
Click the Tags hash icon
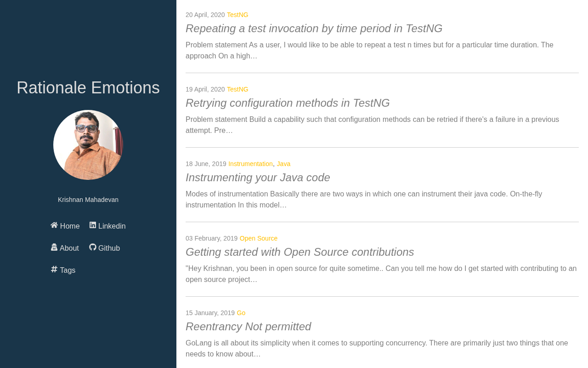(x=54, y=269)
